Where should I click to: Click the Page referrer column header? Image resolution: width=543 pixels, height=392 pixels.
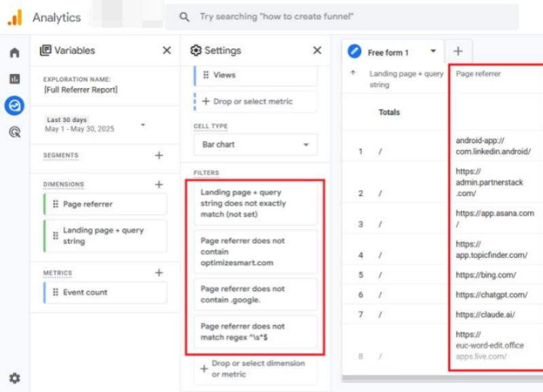pos(479,74)
